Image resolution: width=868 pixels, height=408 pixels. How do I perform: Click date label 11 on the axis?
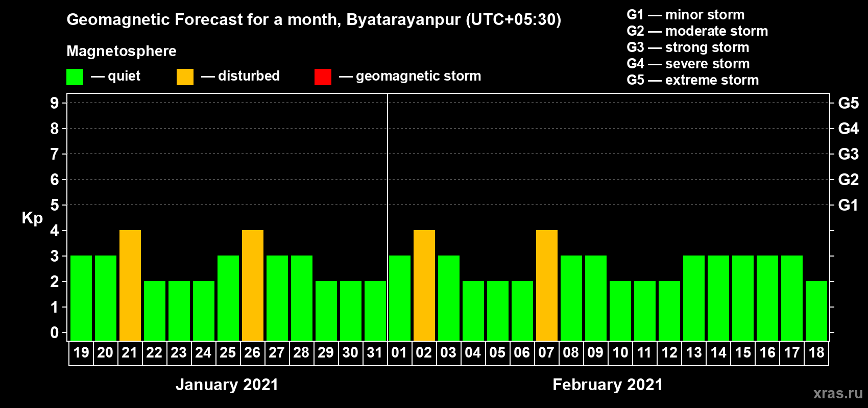point(644,352)
